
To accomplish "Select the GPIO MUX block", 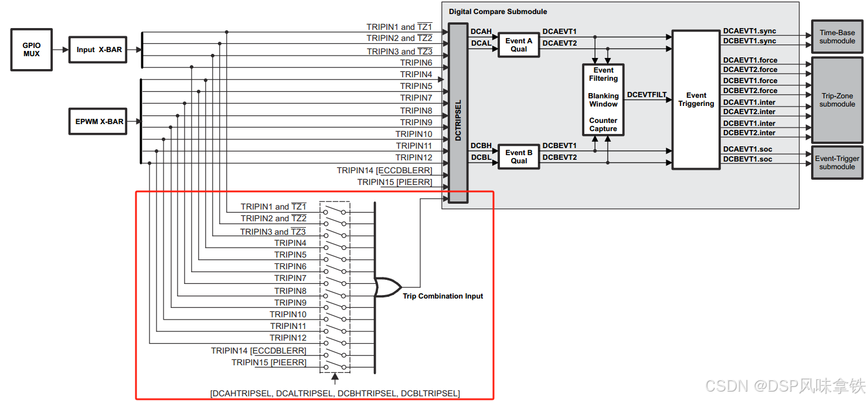I will [x=30, y=49].
